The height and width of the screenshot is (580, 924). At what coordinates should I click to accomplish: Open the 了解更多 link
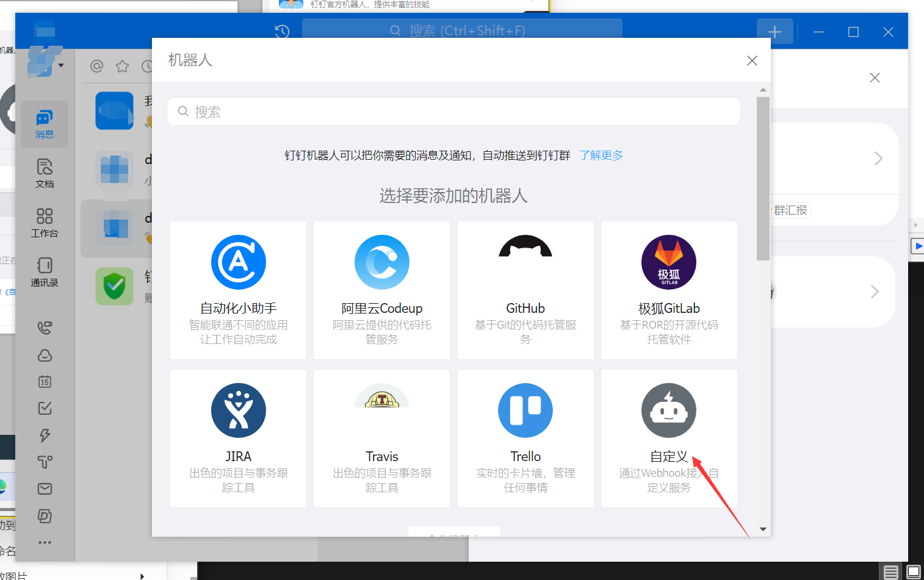pyautogui.click(x=601, y=156)
